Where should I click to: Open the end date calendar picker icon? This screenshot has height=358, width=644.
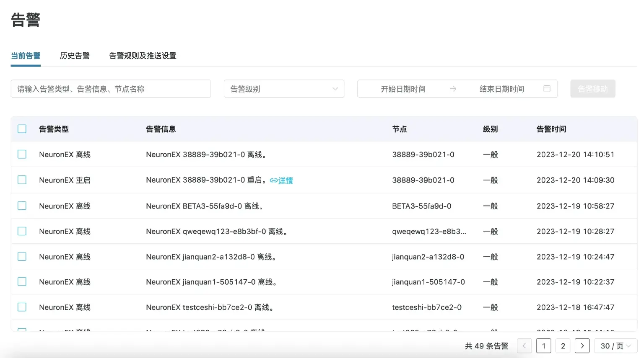coord(547,89)
